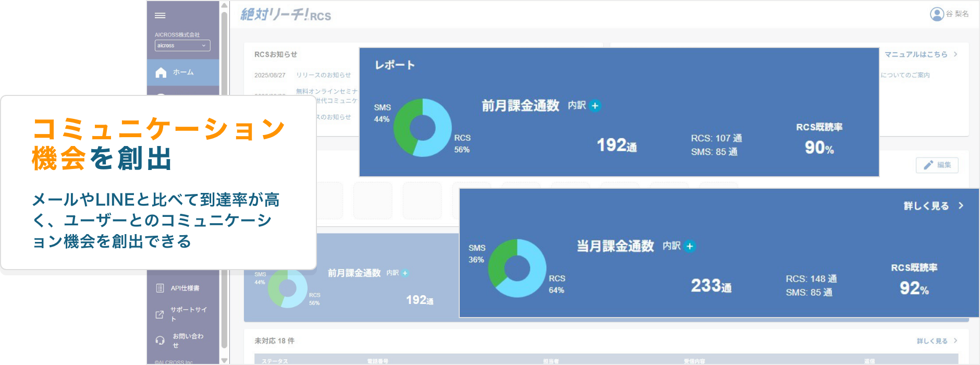The width and height of the screenshot is (980, 365).
Task: Open the user avatar icon beside 谷 梨名
Action: point(937,14)
